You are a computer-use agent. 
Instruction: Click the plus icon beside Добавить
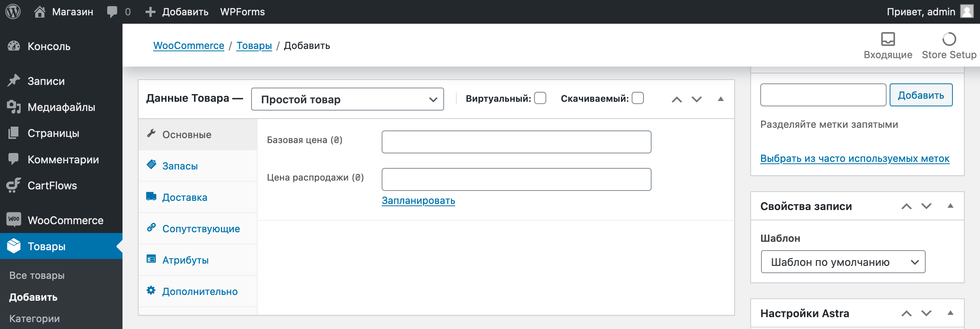point(150,12)
